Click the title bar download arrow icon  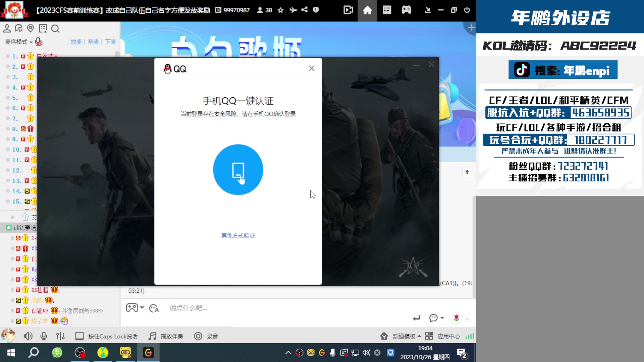pos(428,10)
